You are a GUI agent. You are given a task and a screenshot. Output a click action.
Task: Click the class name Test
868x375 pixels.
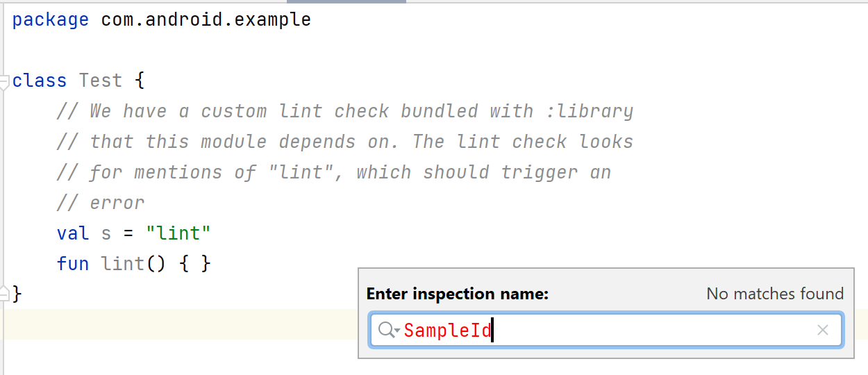tap(101, 81)
